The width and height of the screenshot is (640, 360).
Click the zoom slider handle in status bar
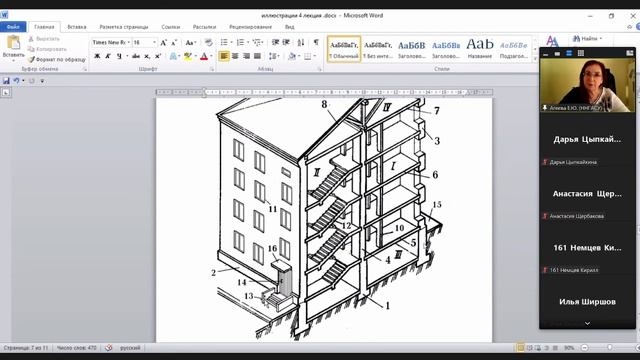pyautogui.click(x=609, y=348)
